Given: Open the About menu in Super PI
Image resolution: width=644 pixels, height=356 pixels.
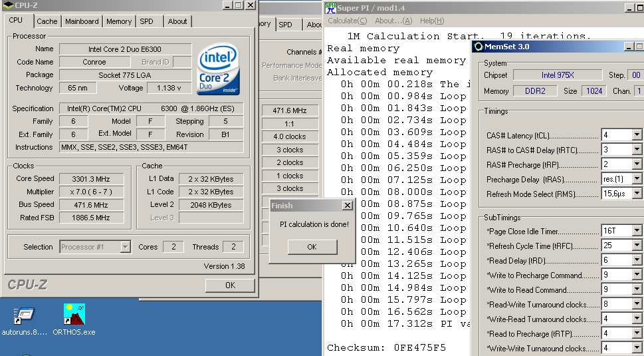Looking at the screenshot, I should click(x=393, y=21).
